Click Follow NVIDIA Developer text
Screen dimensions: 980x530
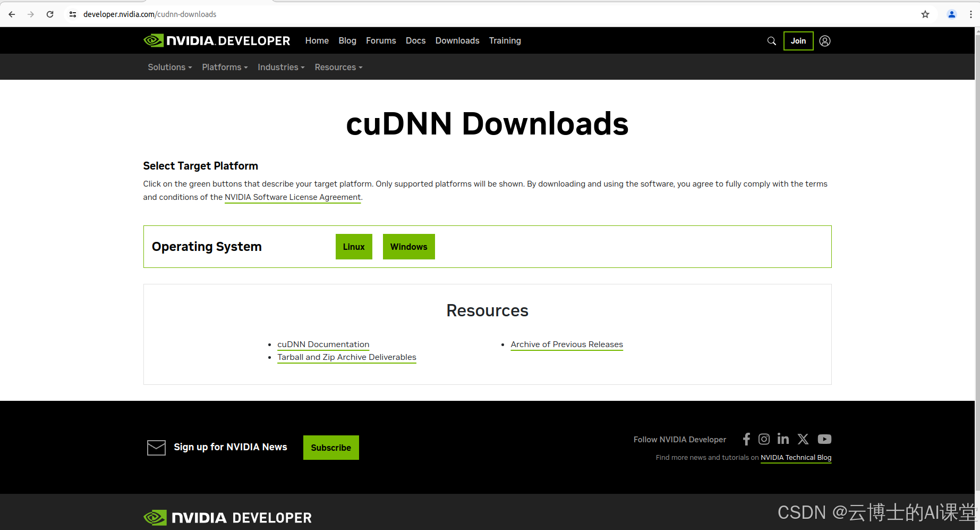tap(679, 440)
